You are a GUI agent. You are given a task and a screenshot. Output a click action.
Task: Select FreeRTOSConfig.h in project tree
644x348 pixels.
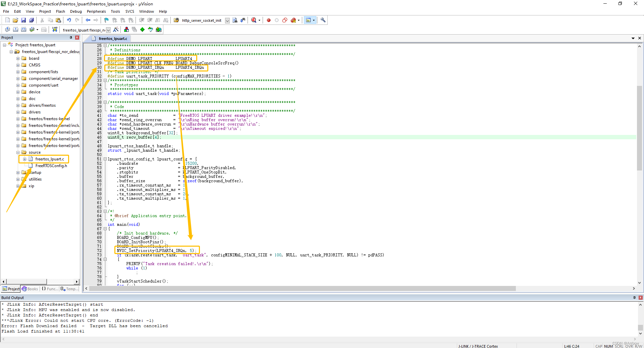(x=51, y=166)
